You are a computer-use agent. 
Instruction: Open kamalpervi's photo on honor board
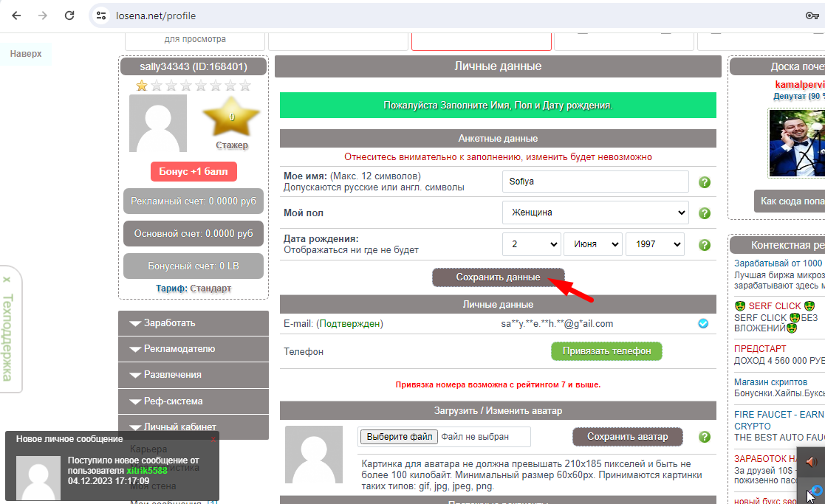coord(796,142)
